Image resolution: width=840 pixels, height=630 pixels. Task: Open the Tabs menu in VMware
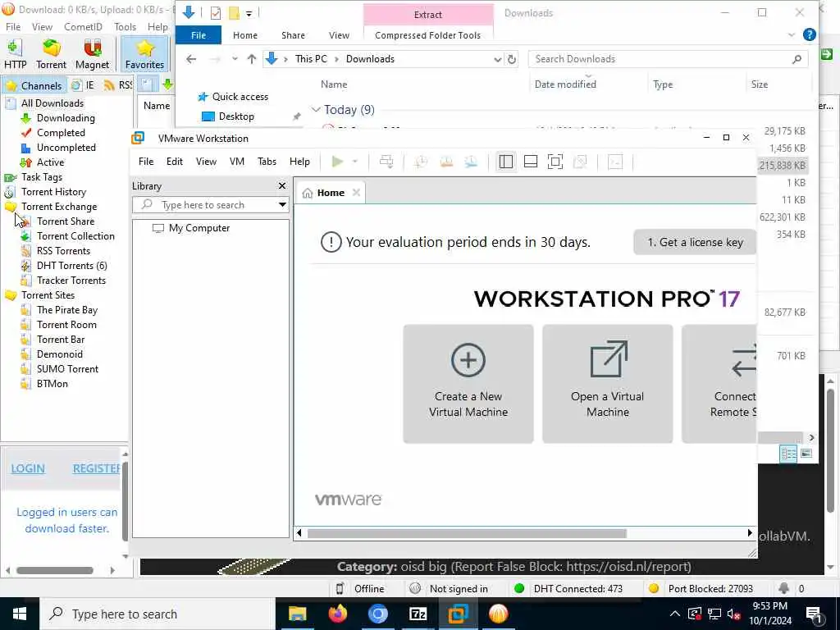pos(267,162)
